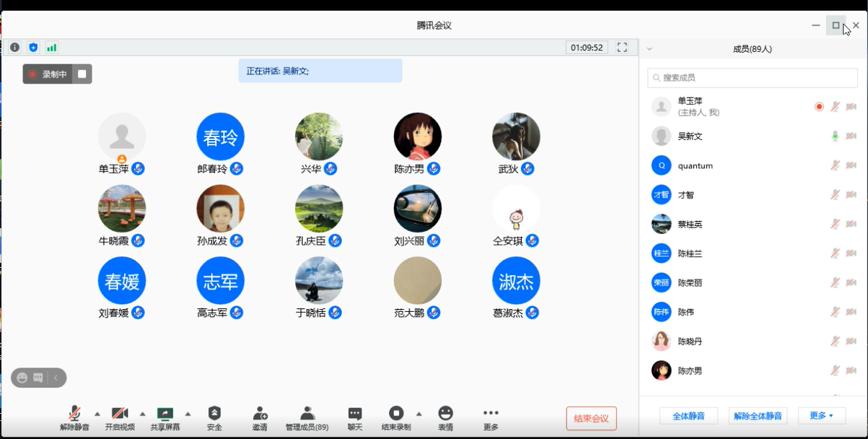The height and width of the screenshot is (439, 868).
Task: Open the 更多 toolbar menu
Action: point(491,417)
